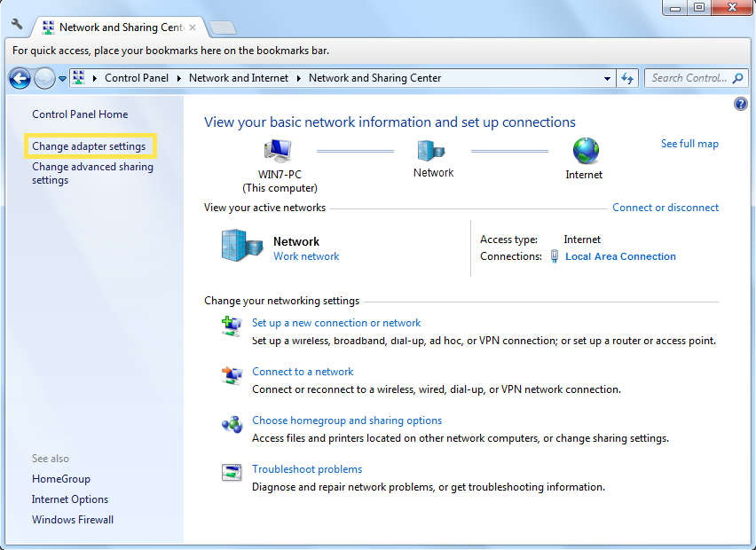Open Change adapter settings
The image size is (756, 550).
coord(91,145)
